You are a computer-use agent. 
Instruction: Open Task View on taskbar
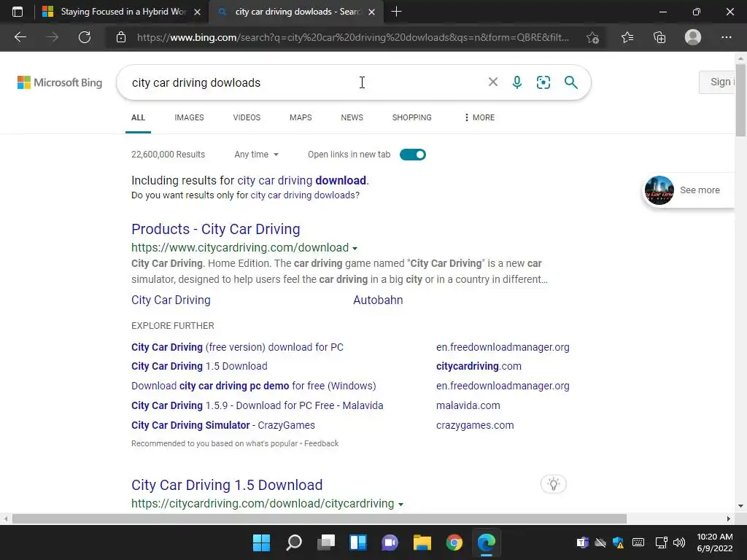326,542
